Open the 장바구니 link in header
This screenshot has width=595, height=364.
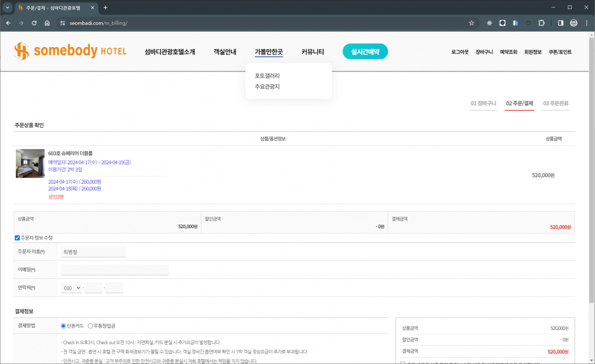point(484,52)
